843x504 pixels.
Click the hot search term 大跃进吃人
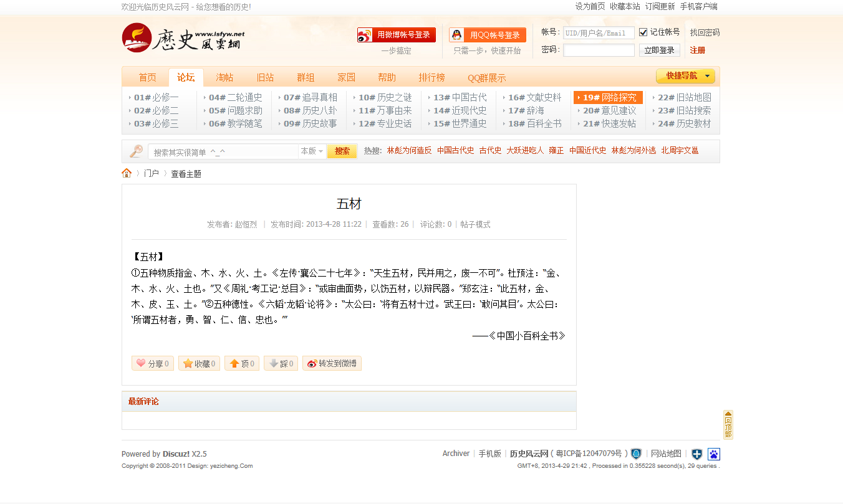[525, 151]
